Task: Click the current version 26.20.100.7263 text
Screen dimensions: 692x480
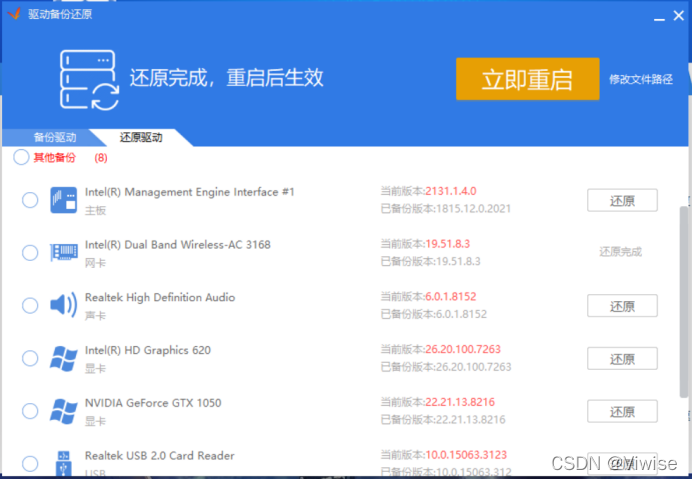Action: (x=463, y=349)
